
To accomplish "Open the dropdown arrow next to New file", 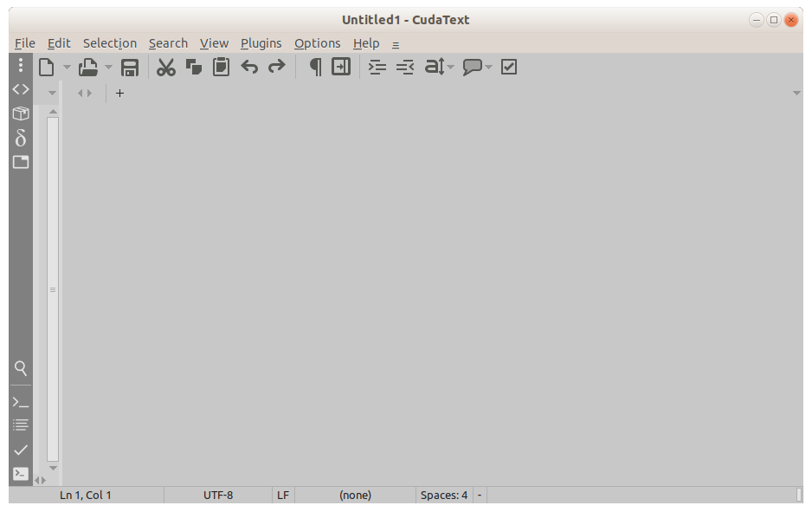I will coord(67,67).
